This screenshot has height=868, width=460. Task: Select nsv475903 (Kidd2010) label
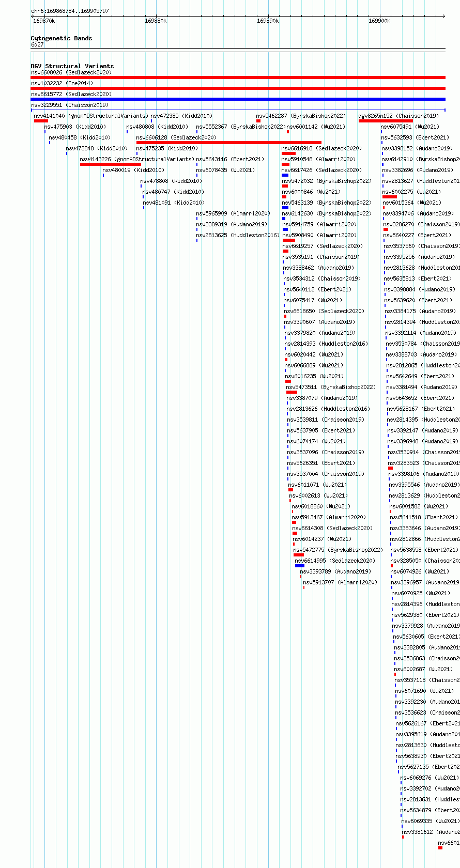coord(75,127)
